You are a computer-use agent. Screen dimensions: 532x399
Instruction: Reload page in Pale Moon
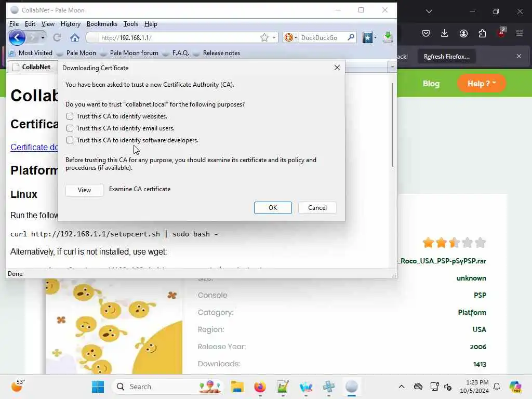point(57,37)
